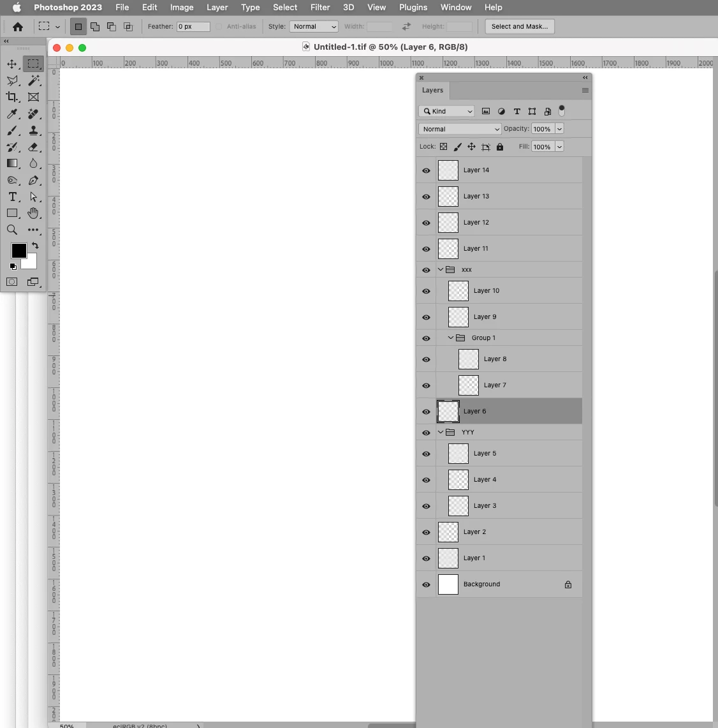Hide the xxx group visibility
This screenshot has width=718, height=728.
pos(426,270)
